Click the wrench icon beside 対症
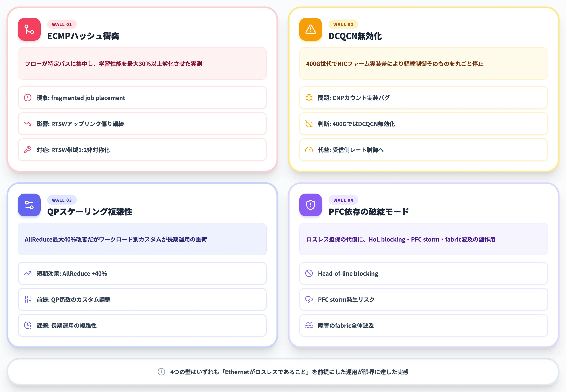This screenshot has height=392, width=566. tap(27, 150)
